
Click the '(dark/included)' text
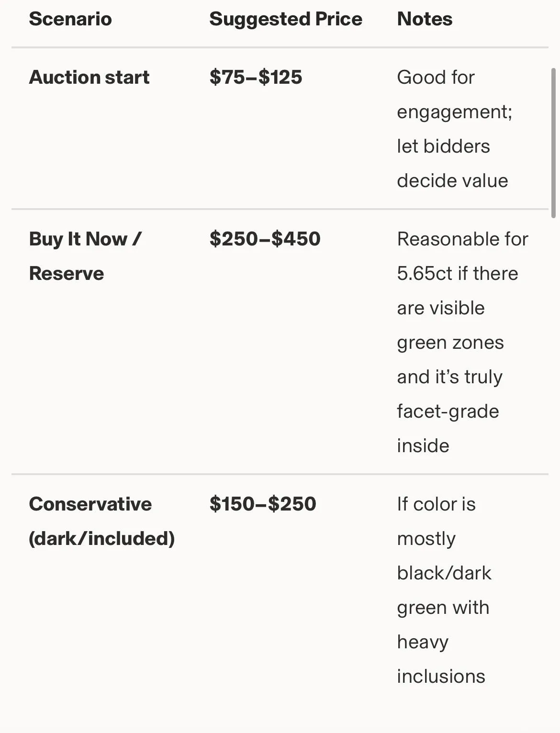click(x=101, y=538)
